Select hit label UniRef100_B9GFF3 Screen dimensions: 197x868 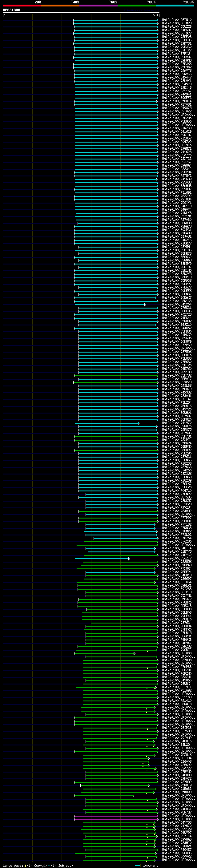coord(177,98)
